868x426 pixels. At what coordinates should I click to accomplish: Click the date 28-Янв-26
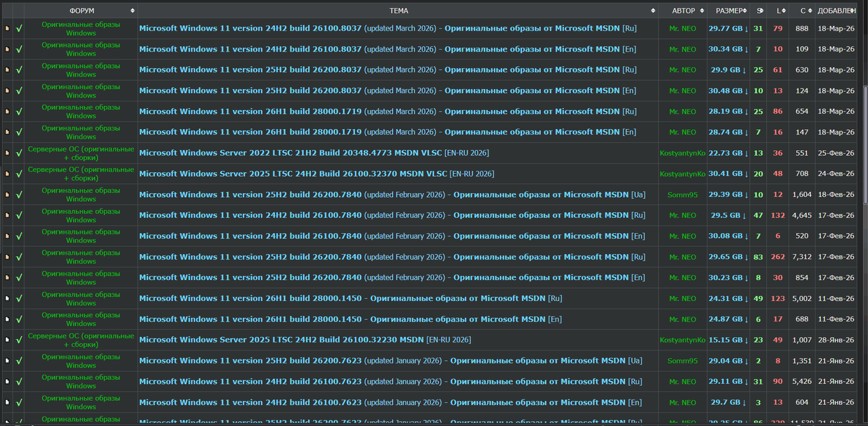click(x=836, y=340)
